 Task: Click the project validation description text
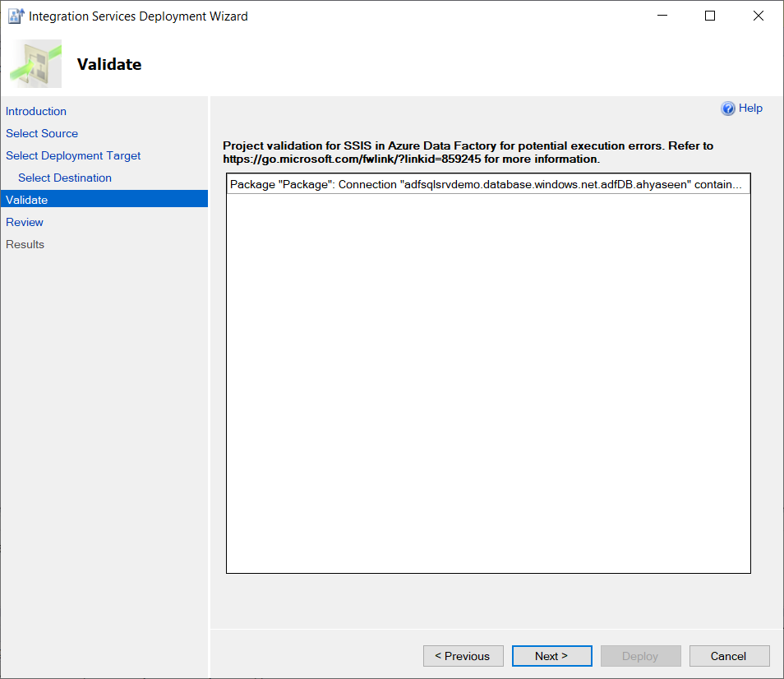(468, 153)
